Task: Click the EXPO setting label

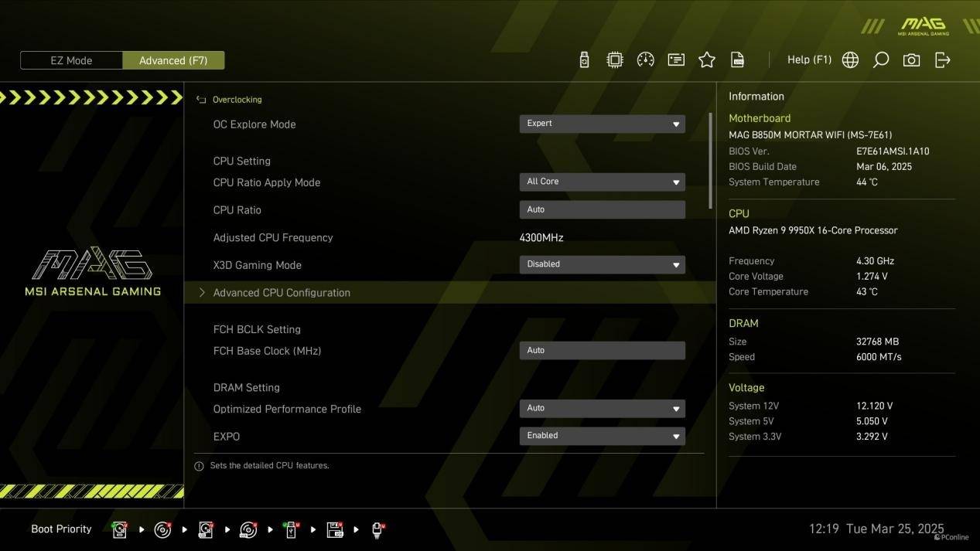Action: [x=227, y=437]
